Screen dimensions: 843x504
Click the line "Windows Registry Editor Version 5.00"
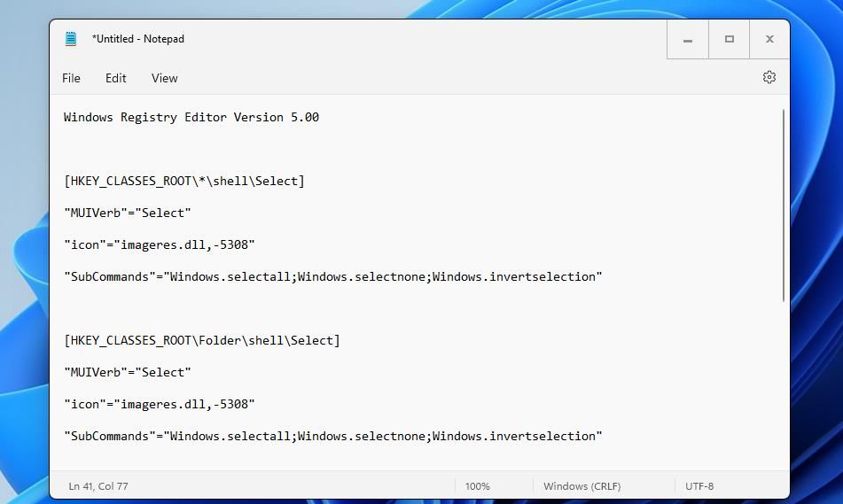coord(191,117)
